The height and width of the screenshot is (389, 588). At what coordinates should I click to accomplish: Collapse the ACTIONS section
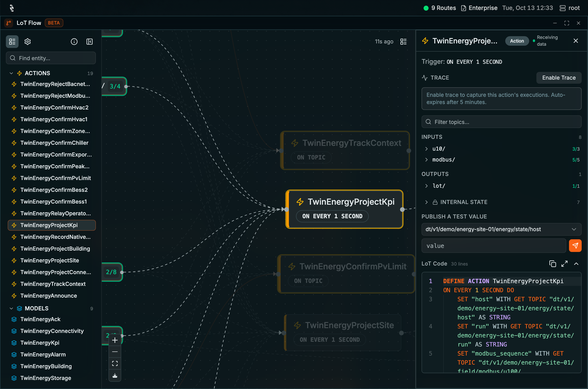[x=11, y=73]
